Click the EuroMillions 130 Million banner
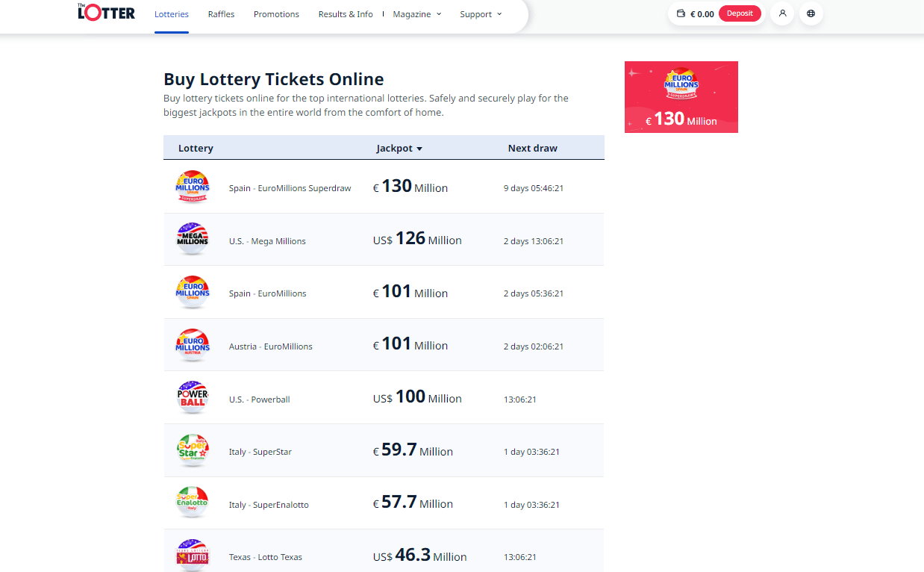The width and height of the screenshot is (924, 572). [681, 97]
